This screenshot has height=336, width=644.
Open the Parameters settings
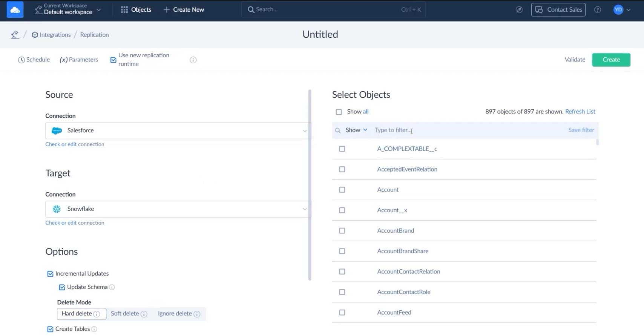tap(79, 60)
